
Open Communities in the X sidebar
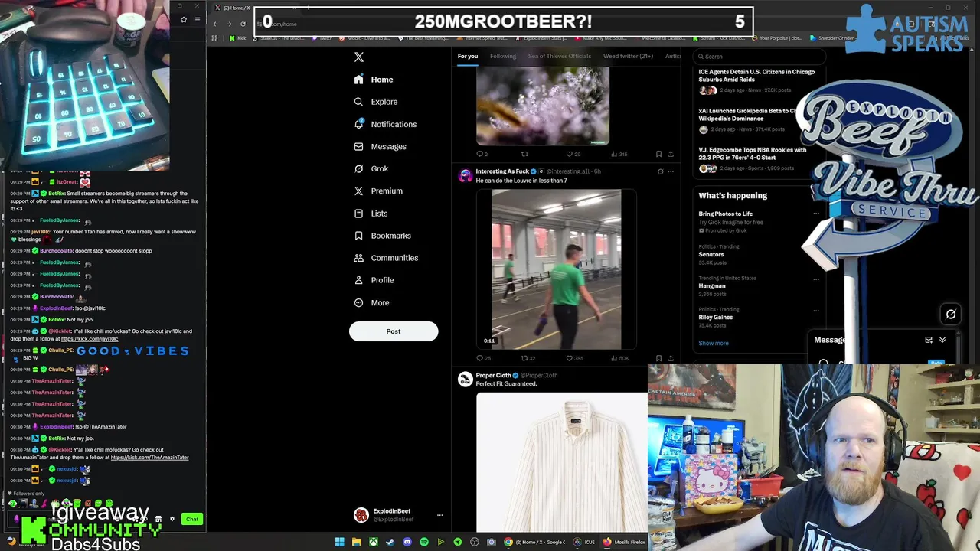pyautogui.click(x=386, y=258)
